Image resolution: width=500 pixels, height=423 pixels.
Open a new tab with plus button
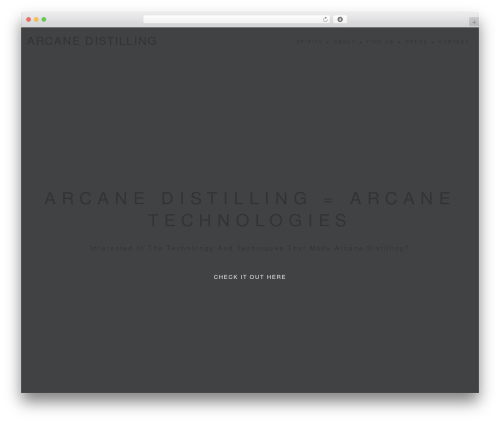click(x=474, y=22)
